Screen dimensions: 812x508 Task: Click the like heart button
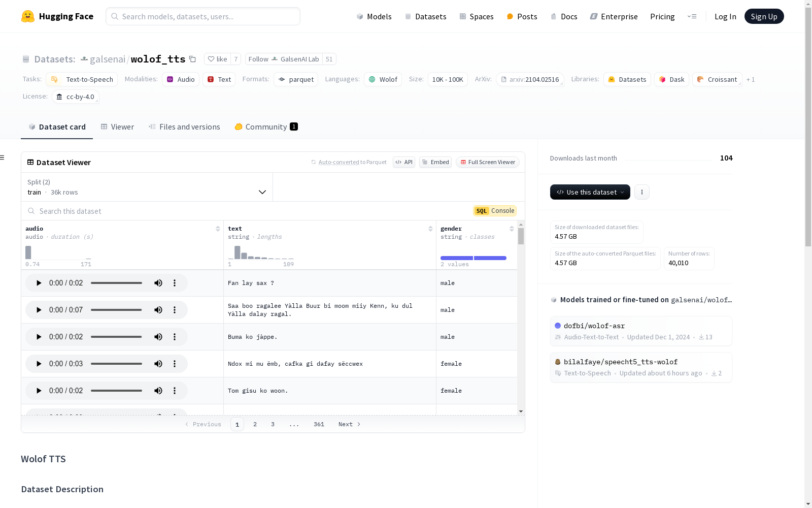tap(217, 59)
